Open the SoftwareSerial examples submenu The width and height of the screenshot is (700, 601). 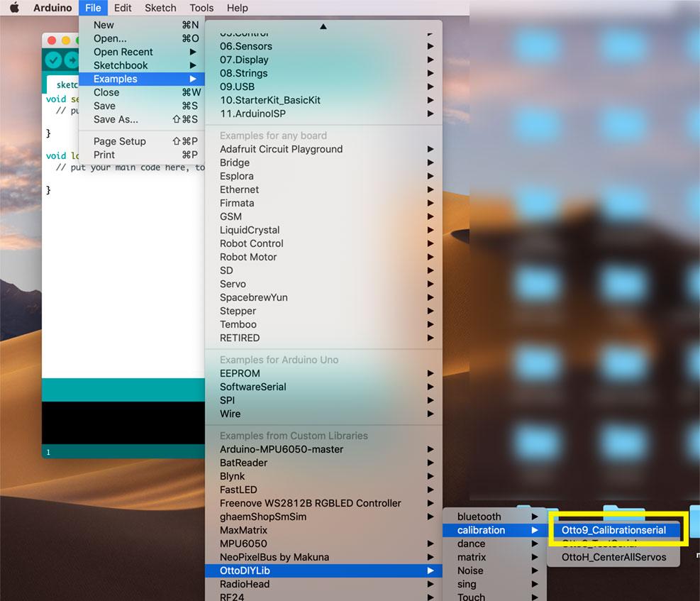tap(323, 387)
